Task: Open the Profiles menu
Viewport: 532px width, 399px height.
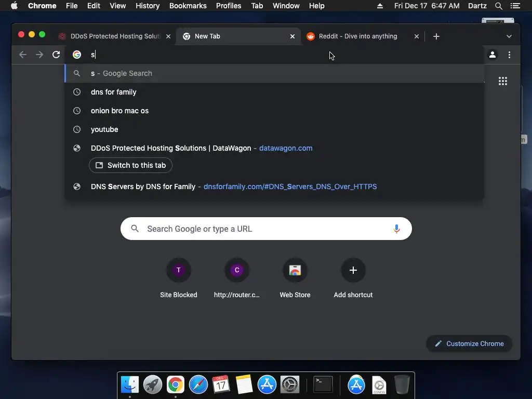Action: (229, 6)
